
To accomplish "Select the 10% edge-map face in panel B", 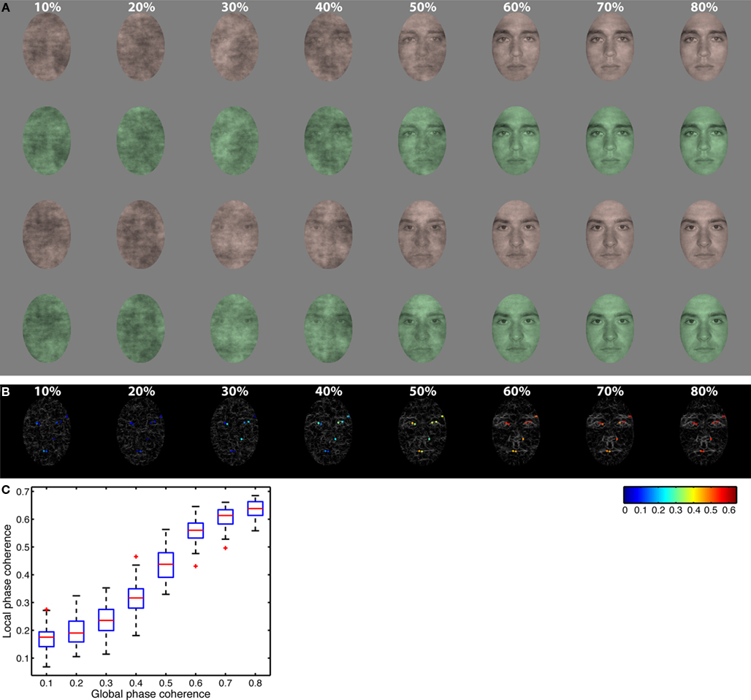I will tap(47, 432).
